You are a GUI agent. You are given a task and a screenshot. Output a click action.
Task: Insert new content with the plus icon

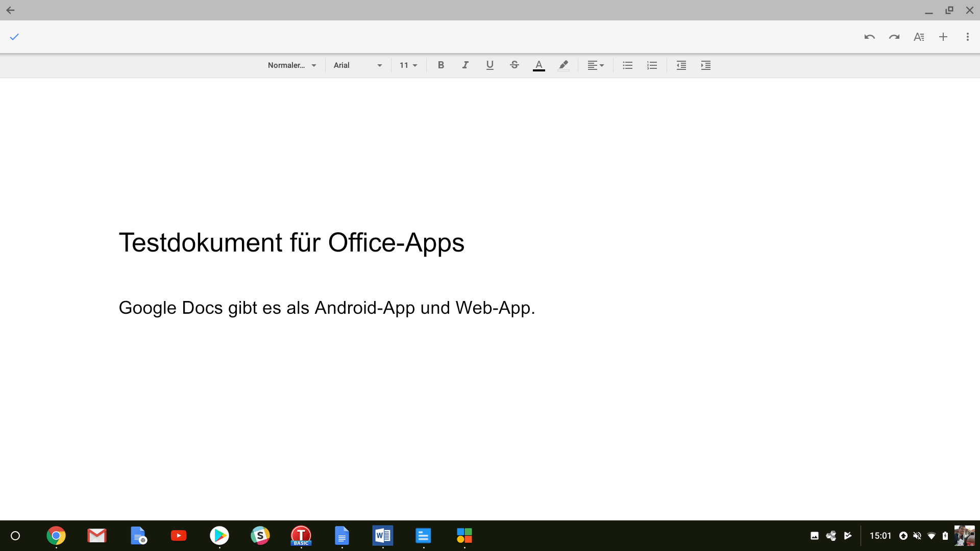pos(943,37)
